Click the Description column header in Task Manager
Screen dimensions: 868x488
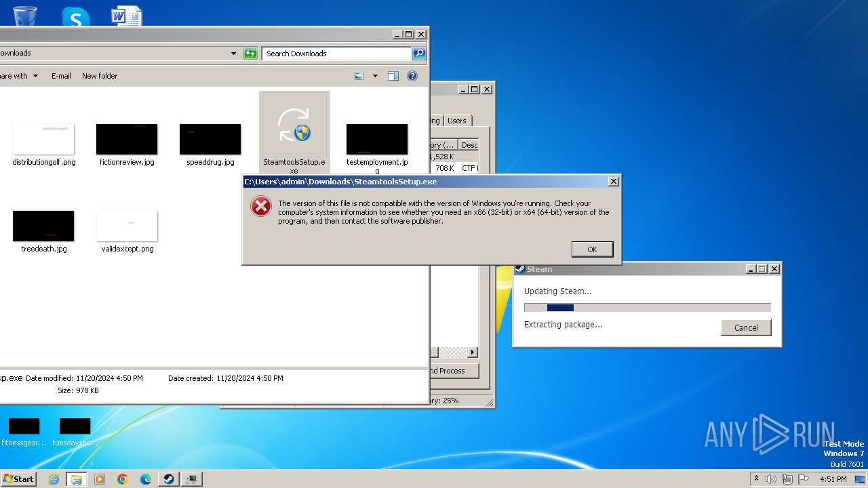point(469,145)
